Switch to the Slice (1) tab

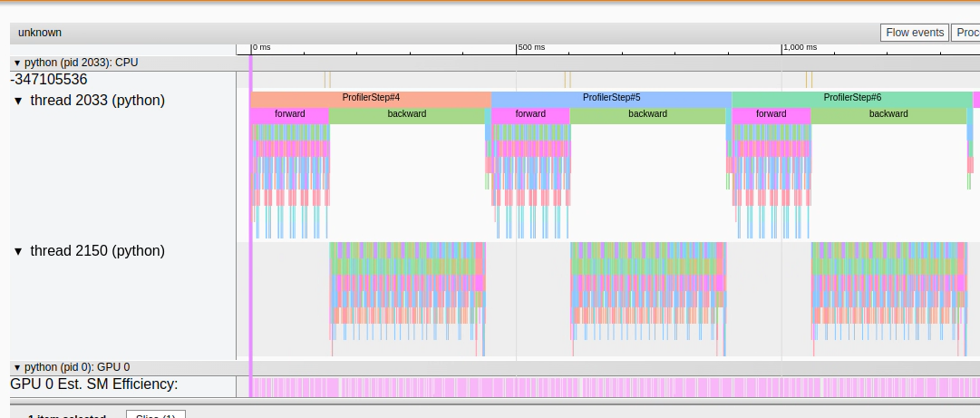(x=156, y=415)
